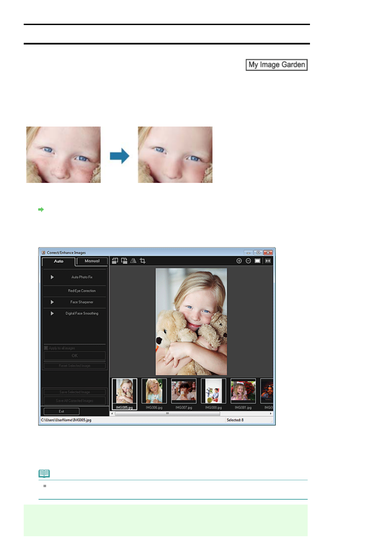392x555 pixels.
Task: Expand the Digital Face Smoothing option
Action: (x=52, y=313)
